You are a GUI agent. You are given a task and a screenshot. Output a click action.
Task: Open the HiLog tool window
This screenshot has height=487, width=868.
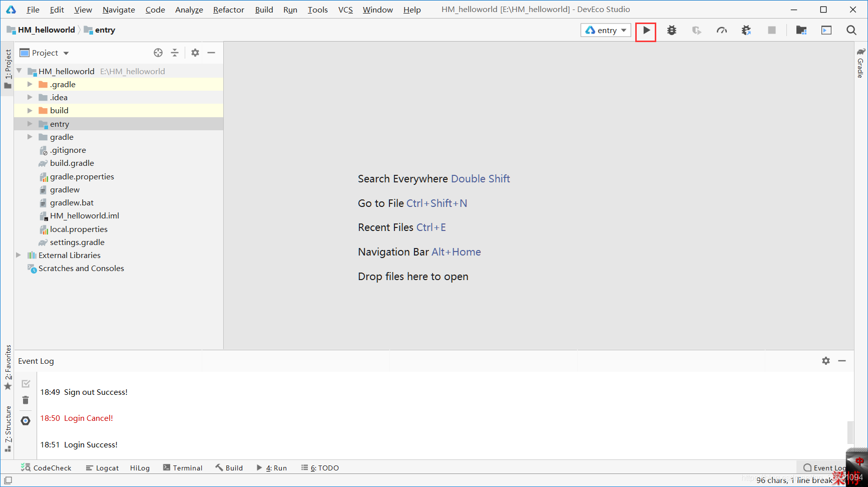pos(140,468)
